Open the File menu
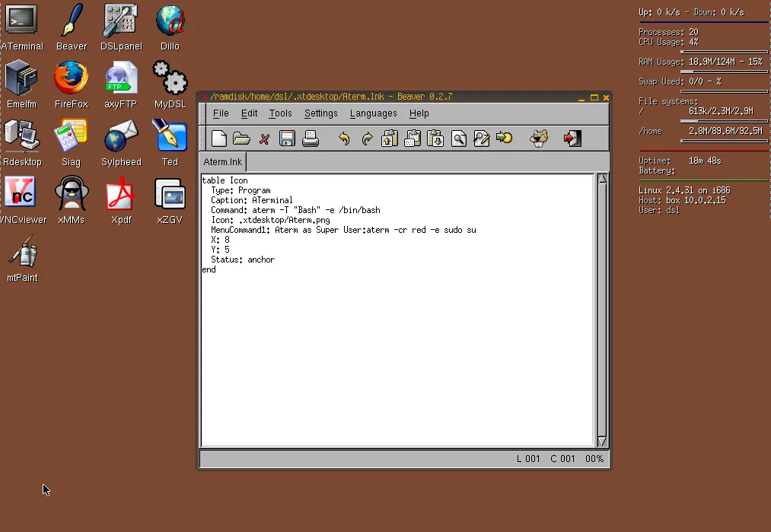 [221, 113]
